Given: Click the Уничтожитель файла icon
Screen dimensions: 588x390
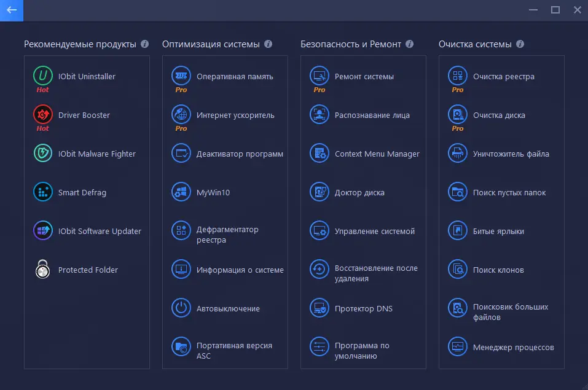Looking at the screenshot, I should coord(458,153).
